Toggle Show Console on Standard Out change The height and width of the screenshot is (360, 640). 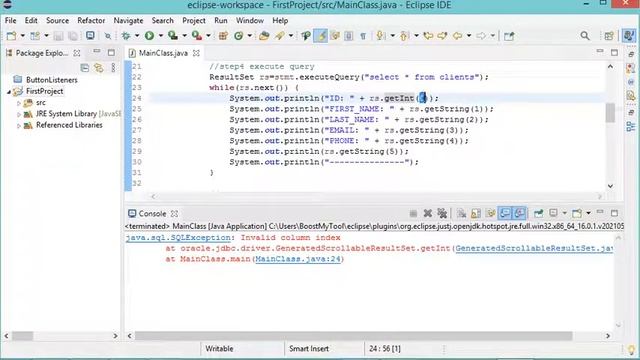pos(505,213)
